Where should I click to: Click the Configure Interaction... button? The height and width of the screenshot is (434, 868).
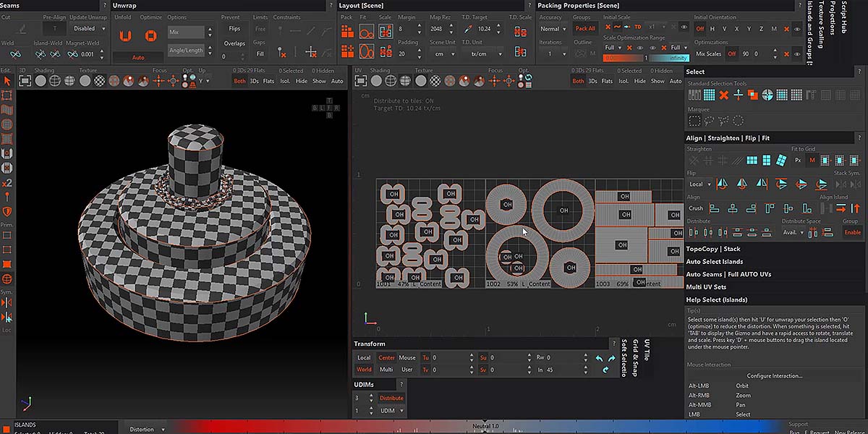(775, 375)
